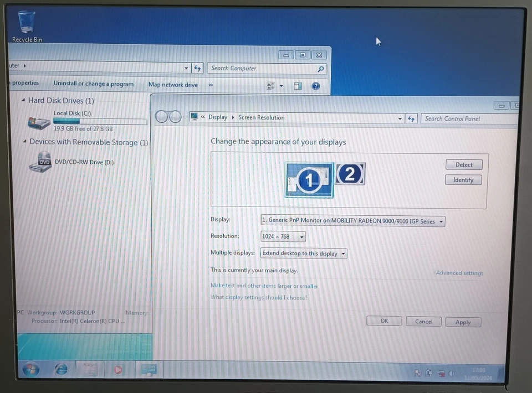
Task: Open Windows Media Player from the taskbar
Action: pyautogui.click(x=117, y=369)
